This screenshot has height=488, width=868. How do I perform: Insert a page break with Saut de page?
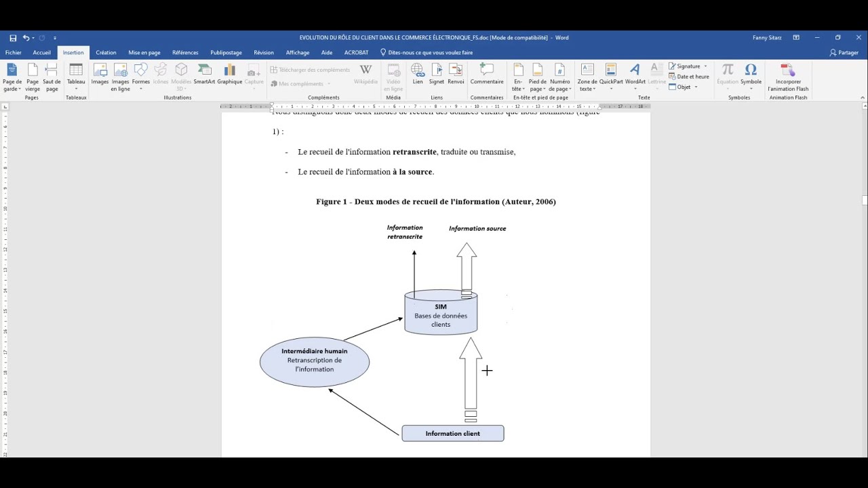pyautogui.click(x=52, y=77)
